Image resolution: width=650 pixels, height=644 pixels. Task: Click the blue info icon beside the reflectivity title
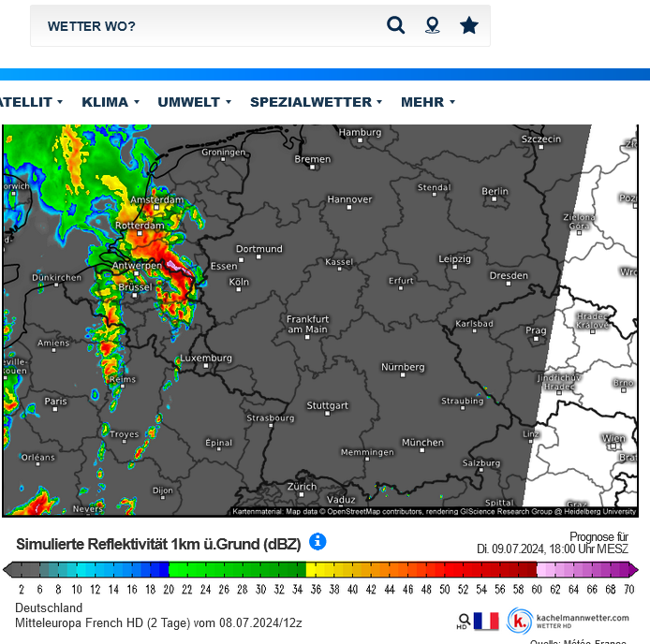pos(318,542)
